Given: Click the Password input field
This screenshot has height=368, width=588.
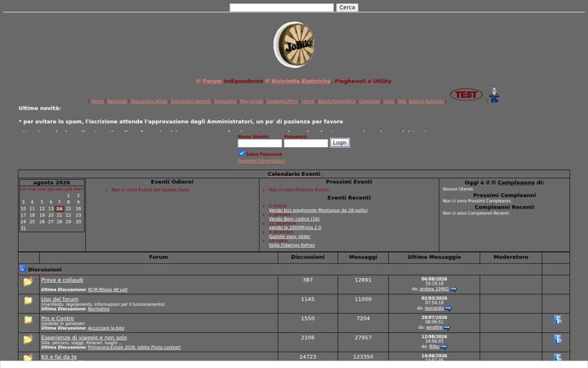Looking at the screenshot, I should (x=305, y=143).
